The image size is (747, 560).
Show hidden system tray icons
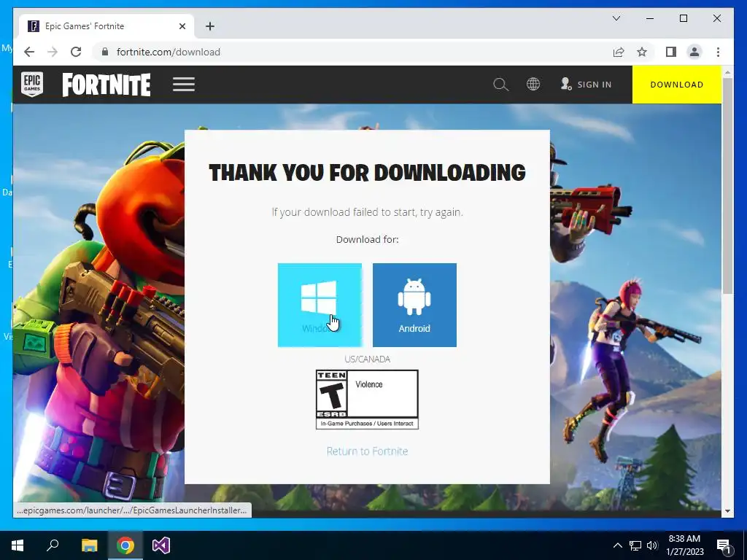click(x=617, y=545)
